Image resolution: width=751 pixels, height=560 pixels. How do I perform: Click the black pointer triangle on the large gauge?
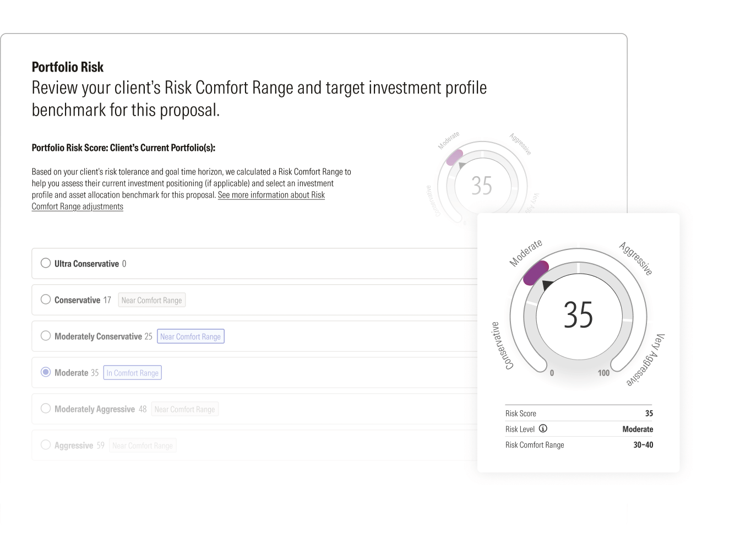tap(547, 285)
